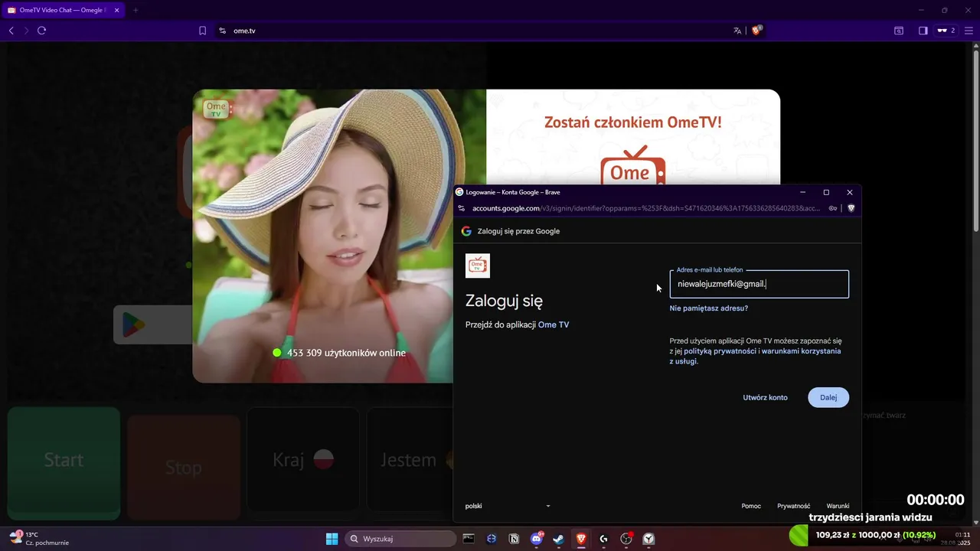Open Steam from the taskbar
Image resolution: width=980 pixels, height=551 pixels.
[x=559, y=539]
